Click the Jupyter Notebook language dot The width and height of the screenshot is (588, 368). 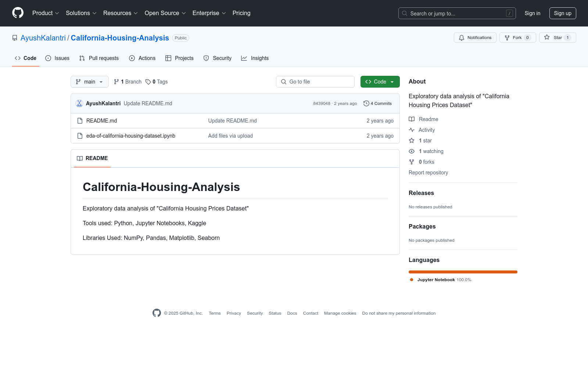click(412, 280)
